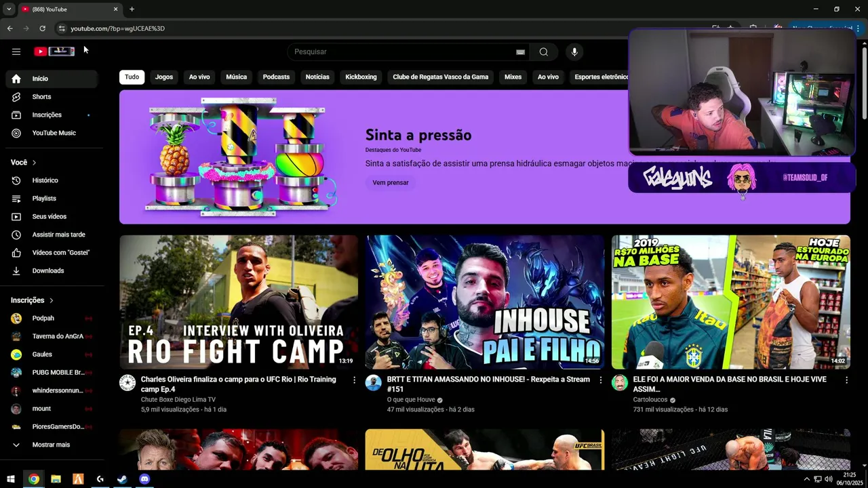868x488 pixels.
Task: Open Inhouse Pai e Filho thumbnail
Action: point(484,302)
